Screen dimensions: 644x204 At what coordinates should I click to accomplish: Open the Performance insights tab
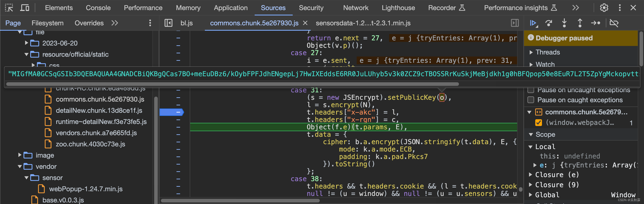tap(520, 8)
